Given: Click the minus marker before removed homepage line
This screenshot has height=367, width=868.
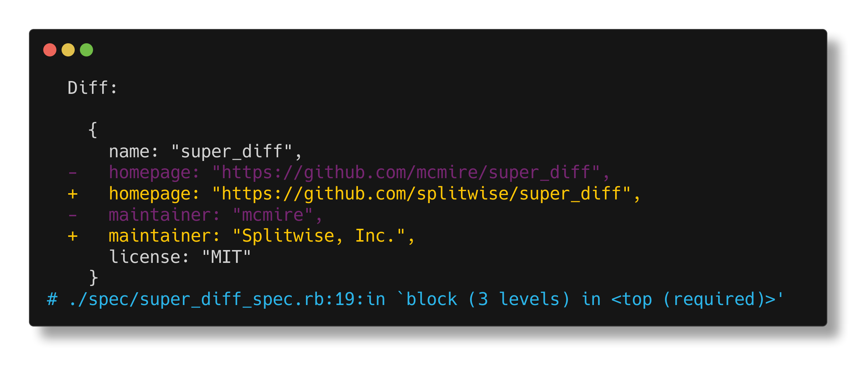Looking at the screenshot, I should (x=73, y=173).
